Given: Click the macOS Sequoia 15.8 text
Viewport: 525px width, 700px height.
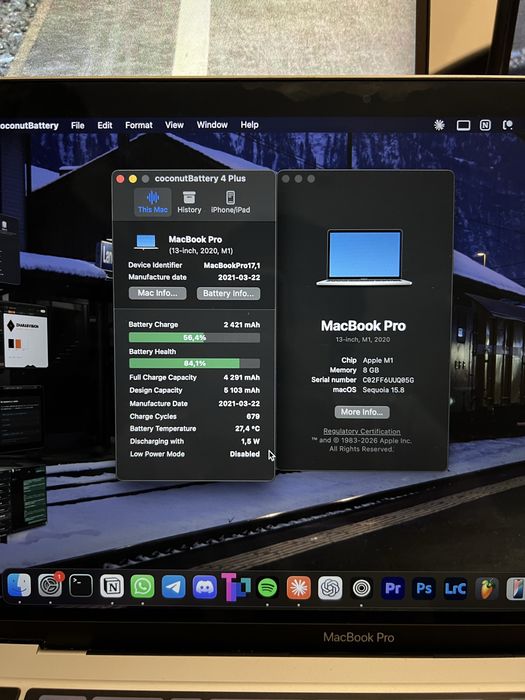Looking at the screenshot, I should (383, 390).
